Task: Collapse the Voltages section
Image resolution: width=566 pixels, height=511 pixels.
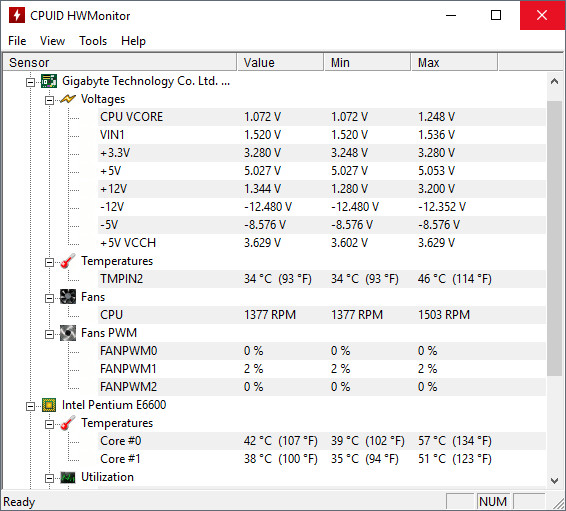Action: pyautogui.click(x=49, y=100)
